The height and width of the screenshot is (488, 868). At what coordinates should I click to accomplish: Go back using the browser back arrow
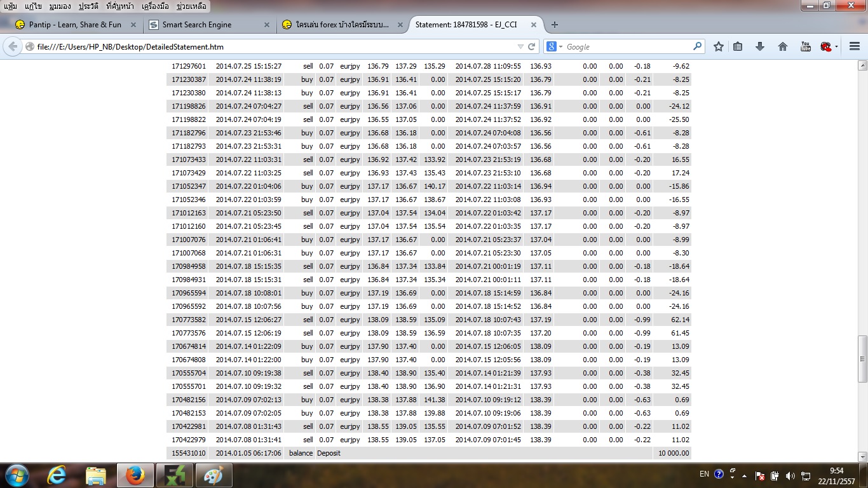(13, 46)
